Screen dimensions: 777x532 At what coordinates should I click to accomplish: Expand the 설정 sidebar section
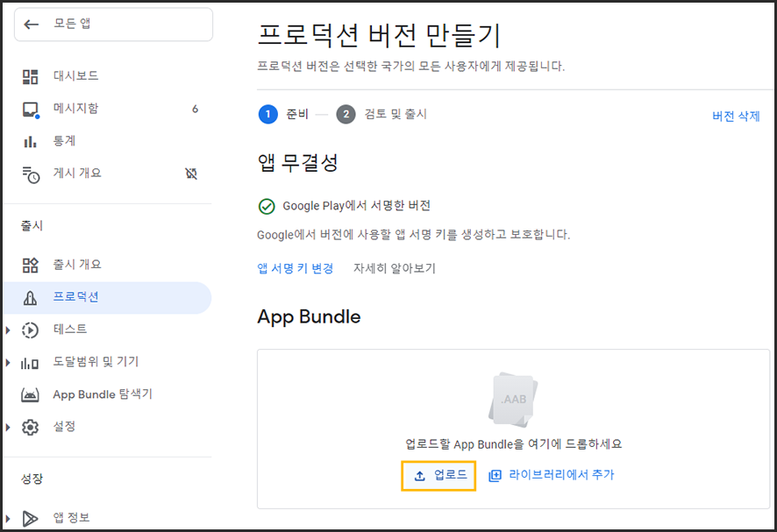click(x=9, y=427)
